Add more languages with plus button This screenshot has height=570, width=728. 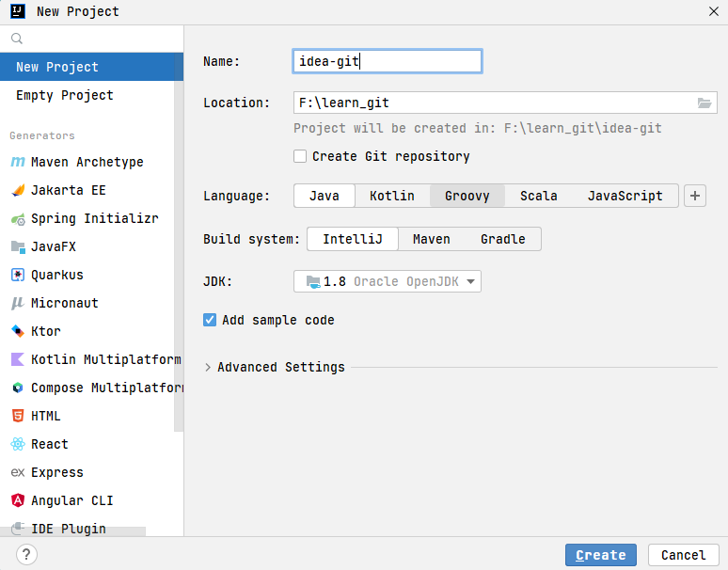[x=695, y=196]
